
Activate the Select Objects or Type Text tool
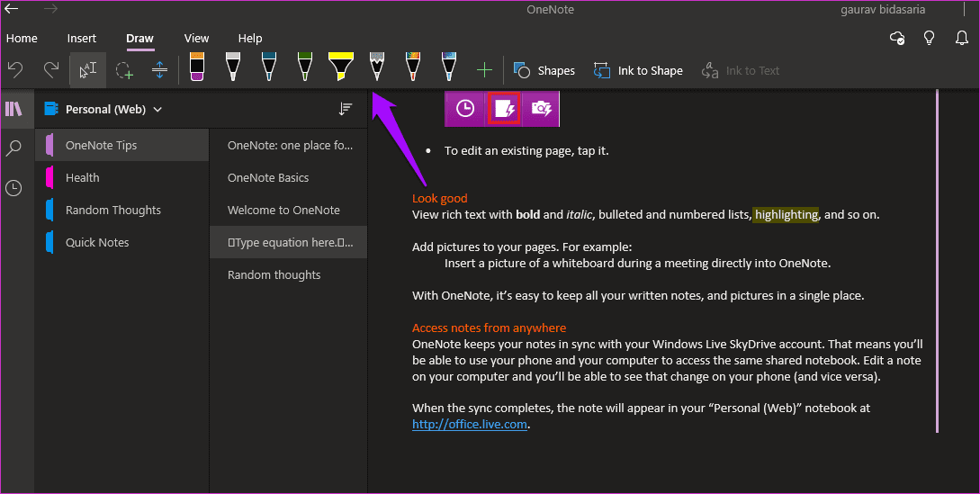[x=88, y=70]
